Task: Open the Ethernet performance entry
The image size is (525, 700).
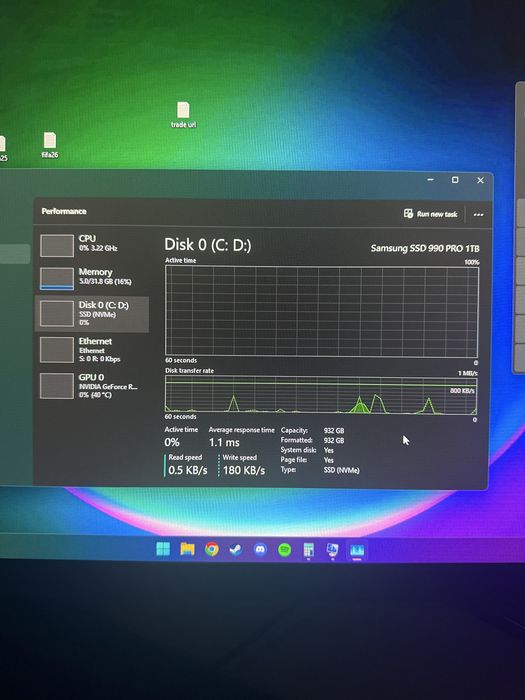Action: tap(92, 350)
